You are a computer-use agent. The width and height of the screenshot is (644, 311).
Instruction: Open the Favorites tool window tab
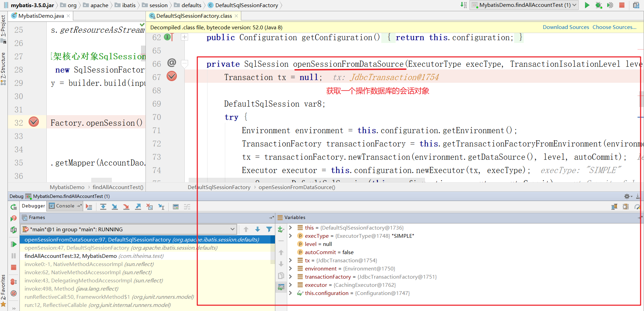pos(3,290)
